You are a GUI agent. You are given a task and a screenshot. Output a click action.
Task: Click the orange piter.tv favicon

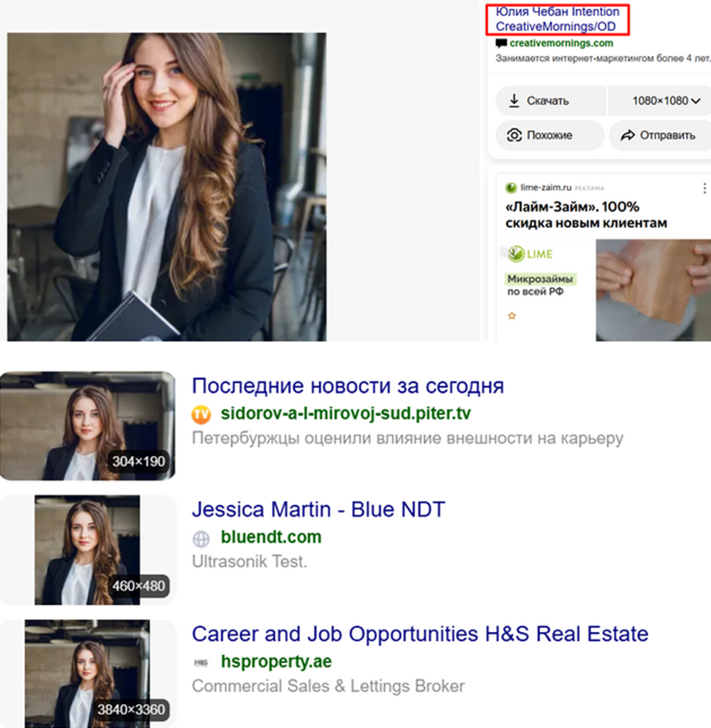[200, 415]
